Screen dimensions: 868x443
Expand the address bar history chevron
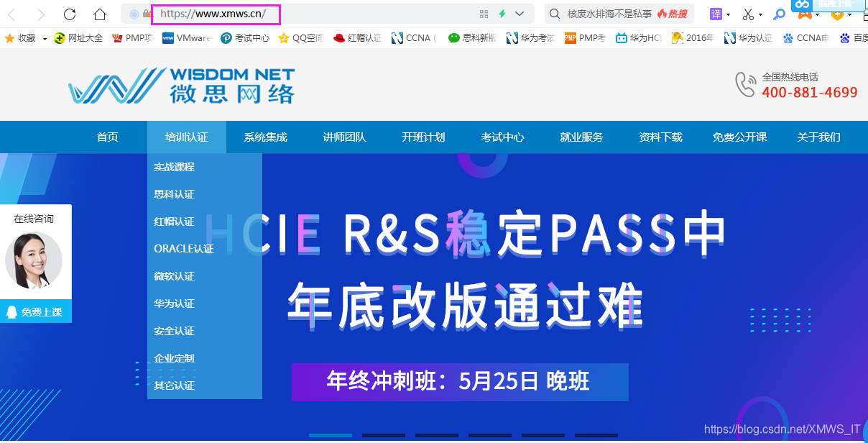tap(520, 14)
